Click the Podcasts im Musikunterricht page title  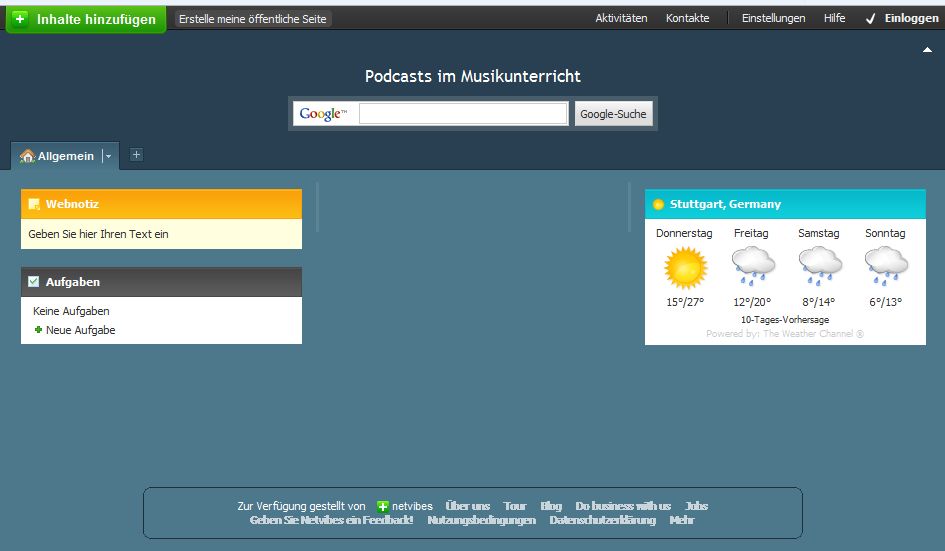click(x=472, y=76)
